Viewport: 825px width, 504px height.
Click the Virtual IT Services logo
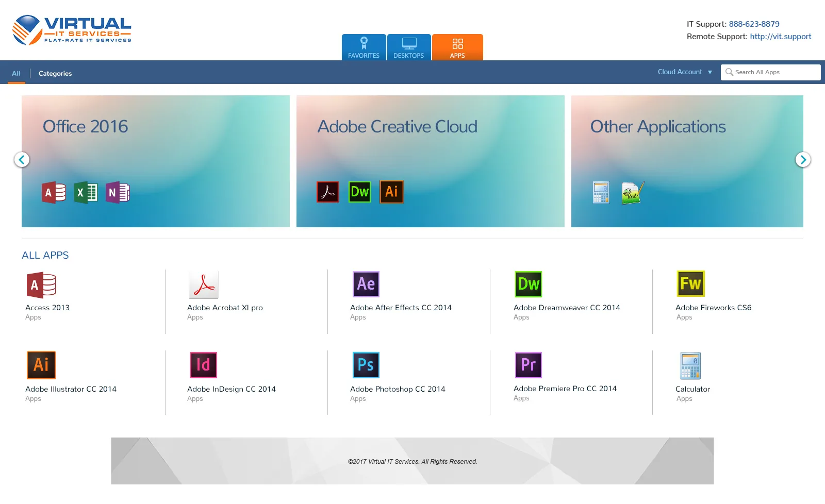pos(72,30)
